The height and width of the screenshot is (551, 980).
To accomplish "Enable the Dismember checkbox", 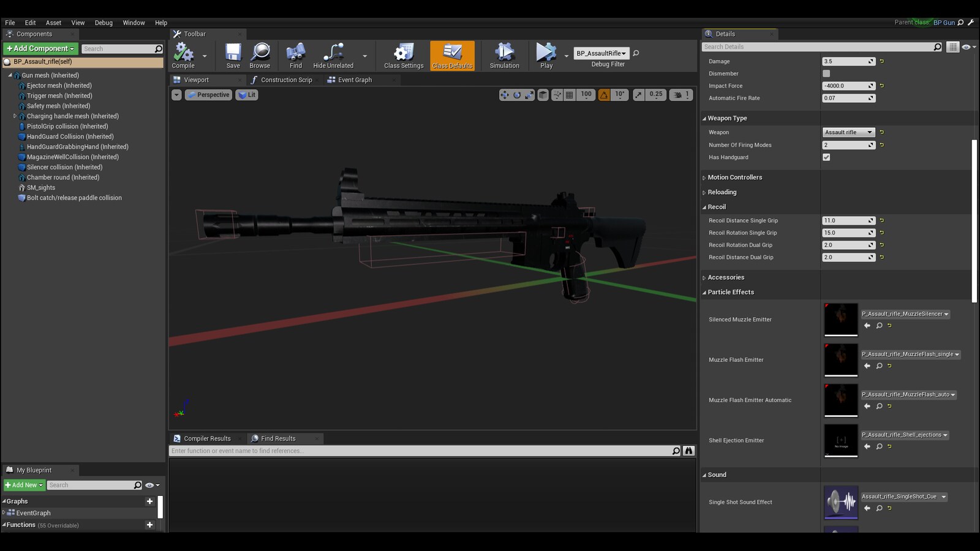I will 826,73.
